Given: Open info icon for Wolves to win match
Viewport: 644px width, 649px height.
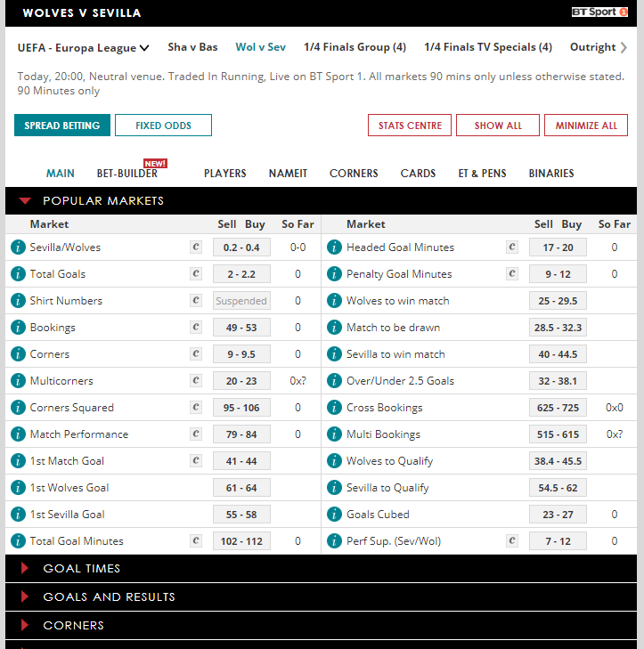Looking at the screenshot, I should tap(334, 301).
